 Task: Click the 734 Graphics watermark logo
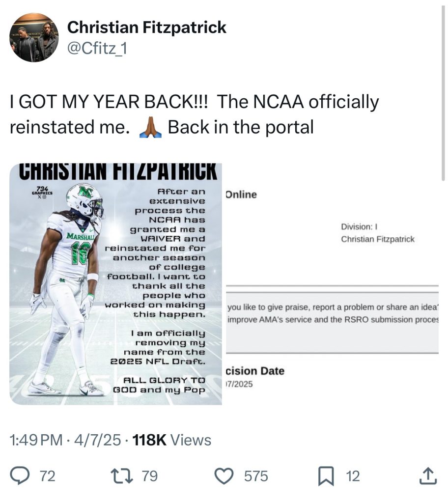[42, 192]
